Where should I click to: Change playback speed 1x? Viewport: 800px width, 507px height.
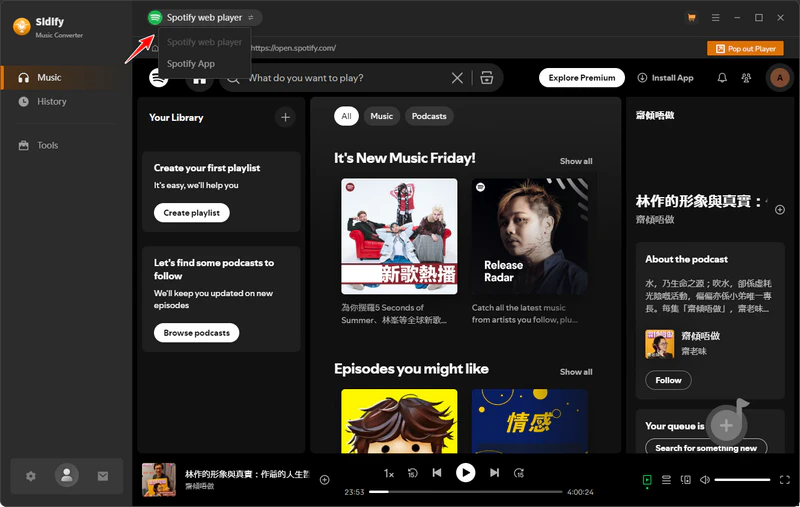389,474
